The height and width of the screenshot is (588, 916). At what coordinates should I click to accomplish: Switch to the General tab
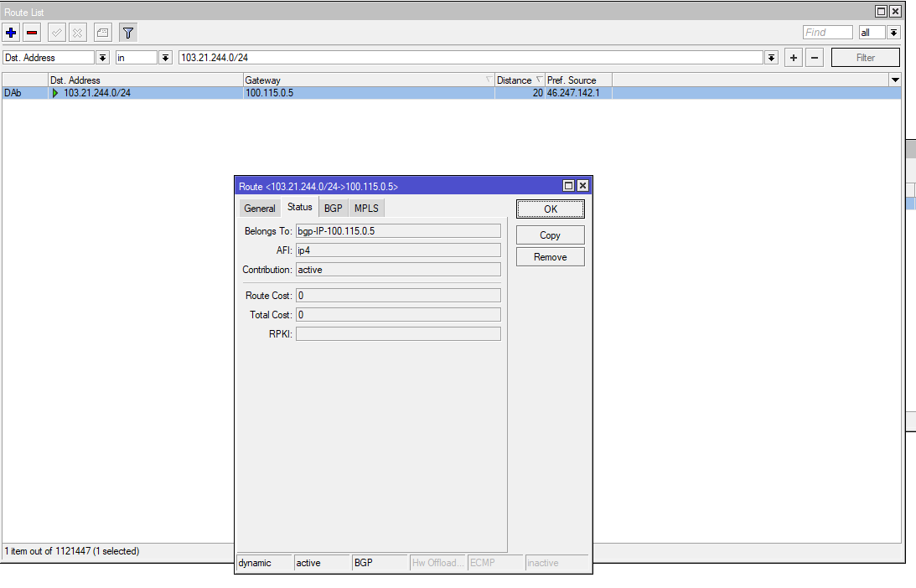pyautogui.click(x=259, y=209)
